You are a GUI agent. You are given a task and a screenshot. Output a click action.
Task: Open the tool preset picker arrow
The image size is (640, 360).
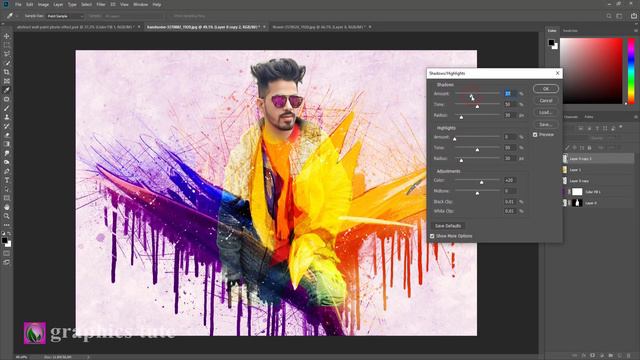[x=17, y=16]
